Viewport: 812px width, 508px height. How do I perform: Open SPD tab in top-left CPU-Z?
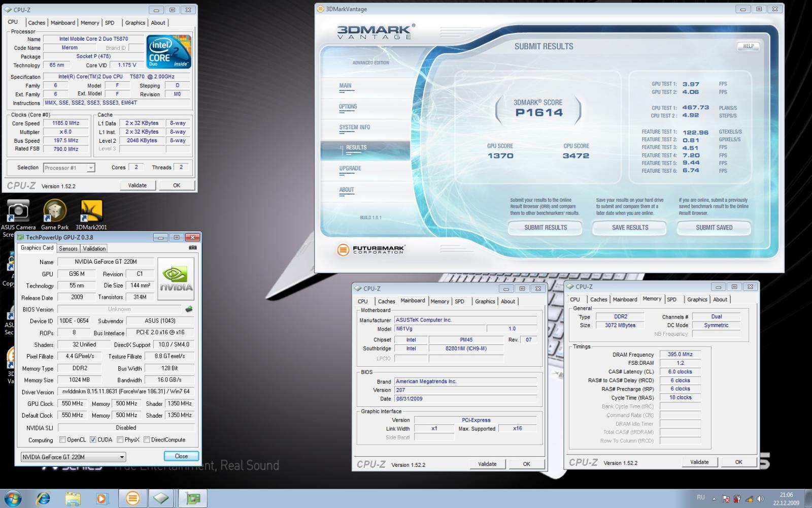(110, 23)
